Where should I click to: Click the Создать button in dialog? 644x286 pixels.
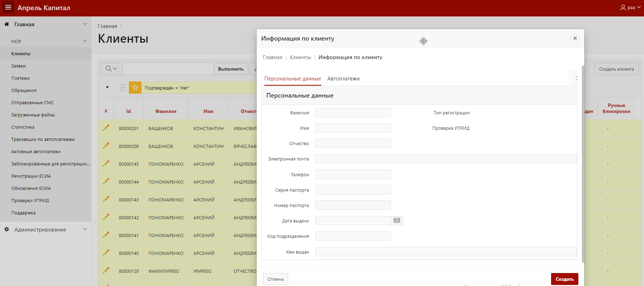point(564,279)
